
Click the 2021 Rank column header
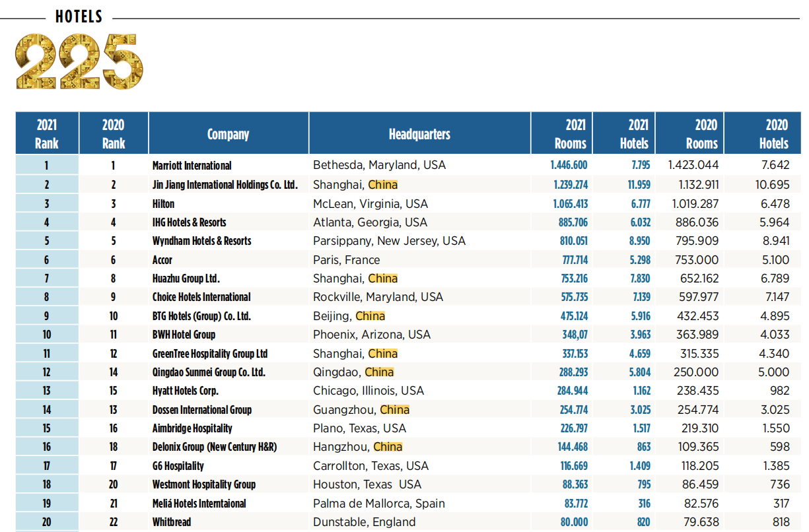tap(47, 133)
